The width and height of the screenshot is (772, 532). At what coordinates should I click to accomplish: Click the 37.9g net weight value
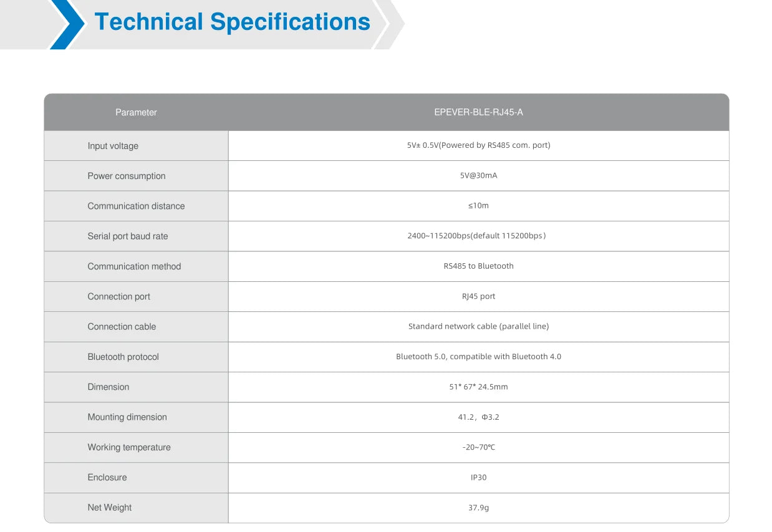coord(478,508)
